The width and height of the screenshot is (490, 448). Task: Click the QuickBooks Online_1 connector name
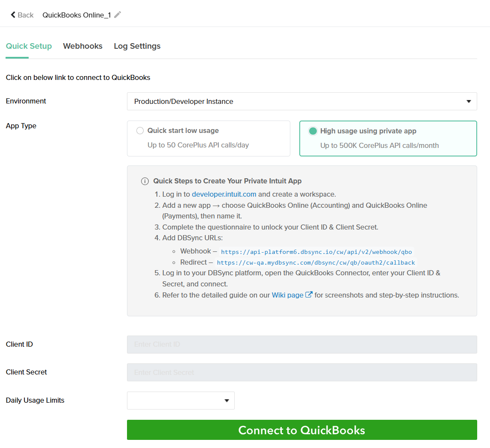pos(77,15)
